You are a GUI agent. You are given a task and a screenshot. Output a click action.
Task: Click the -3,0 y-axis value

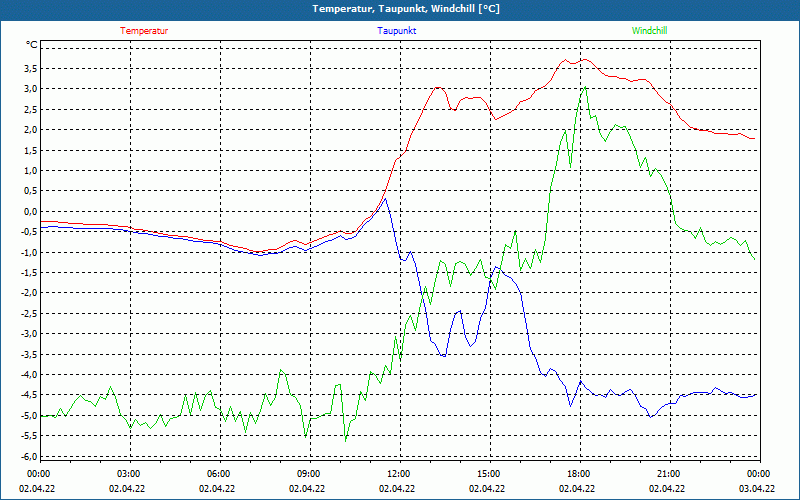click(29, 334)
